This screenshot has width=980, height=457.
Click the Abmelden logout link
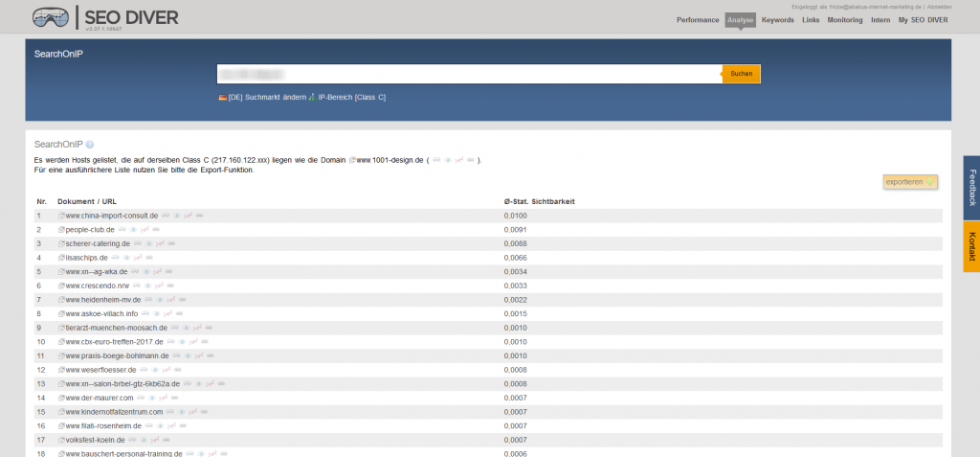click(940, 7)
